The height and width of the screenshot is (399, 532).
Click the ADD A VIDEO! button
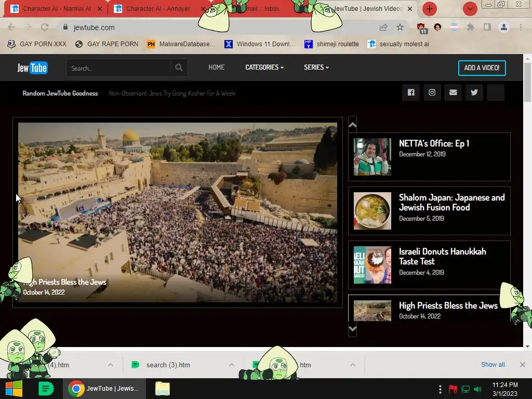point(482,68)
